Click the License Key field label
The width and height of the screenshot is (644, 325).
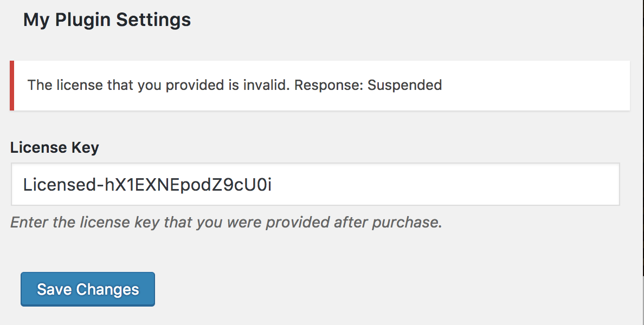(x=54, y=147)
